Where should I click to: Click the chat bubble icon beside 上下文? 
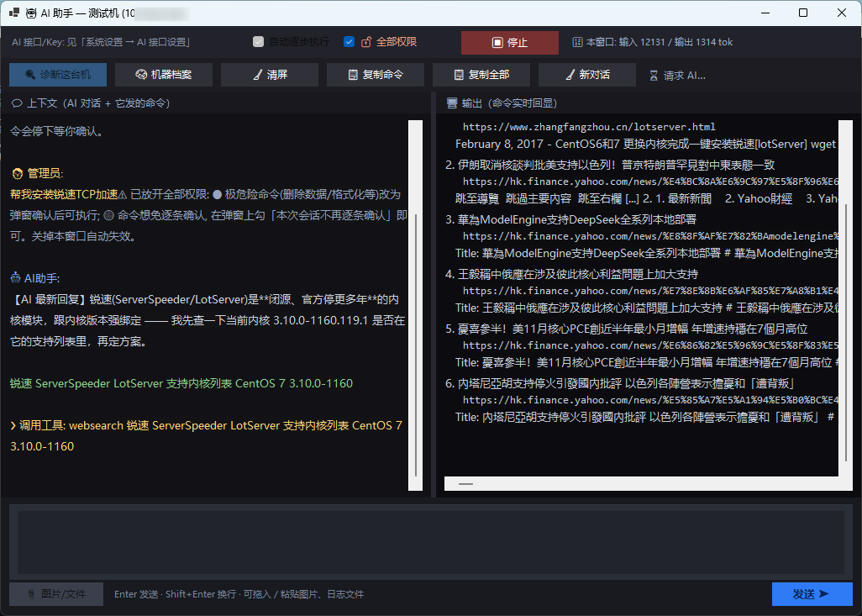[x=17, y=103]
